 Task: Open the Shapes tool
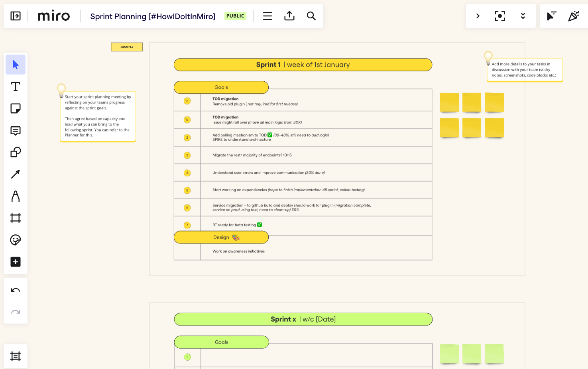[15, 152]
